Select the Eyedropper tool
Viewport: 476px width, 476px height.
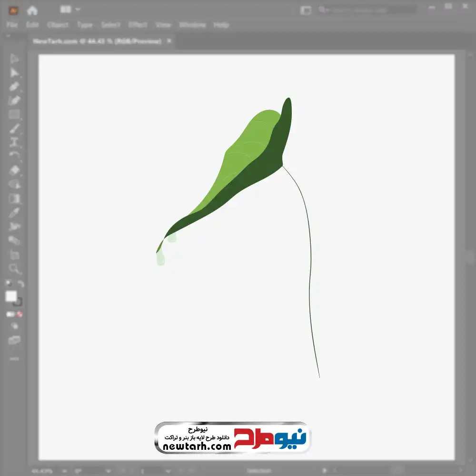pos(14,213)
